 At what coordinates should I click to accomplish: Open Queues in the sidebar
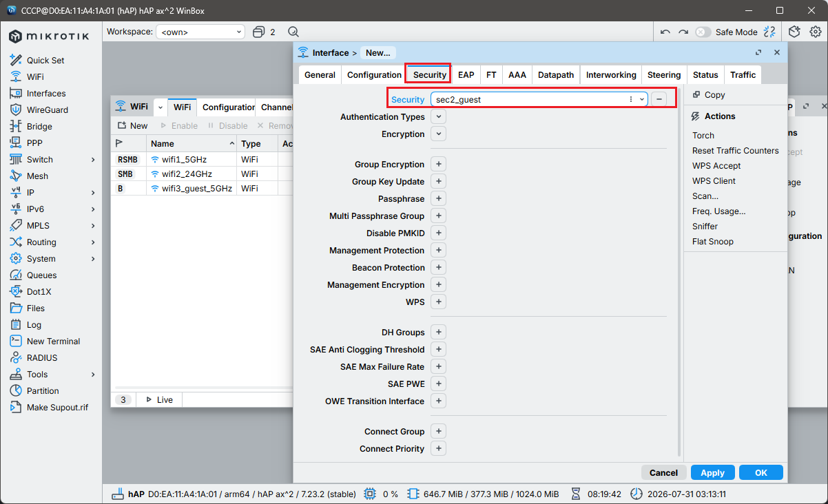(x=41, y=275)
